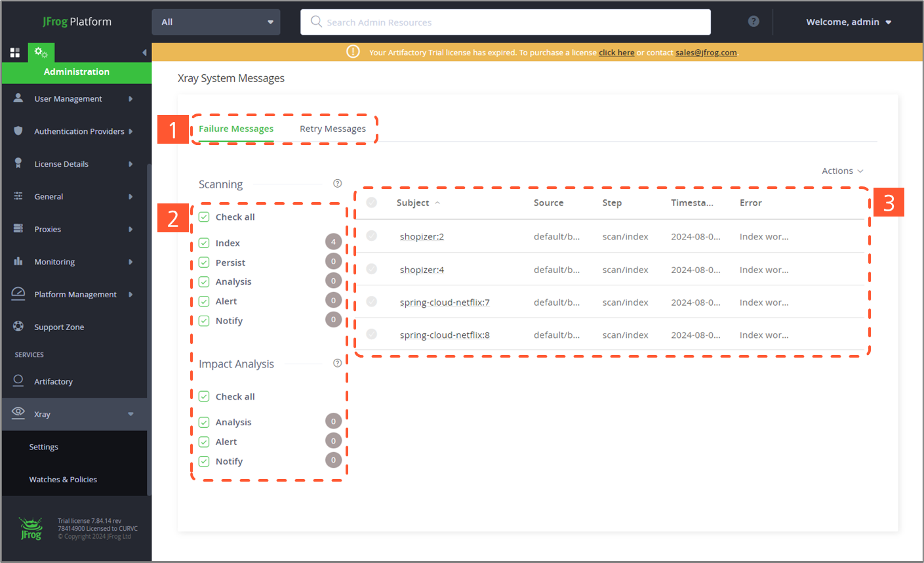Sort table by Timestamp column header

692,203
